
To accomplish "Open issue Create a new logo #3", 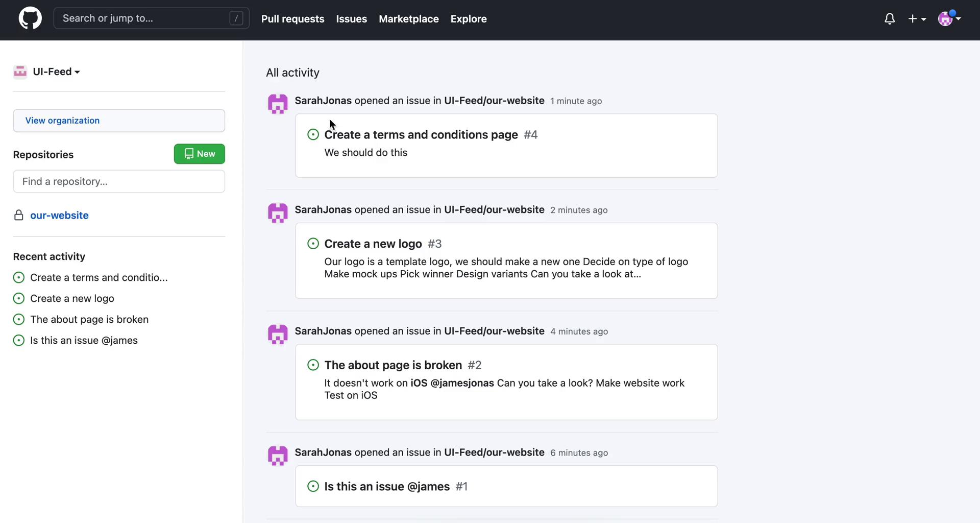I will pos(373,244).
